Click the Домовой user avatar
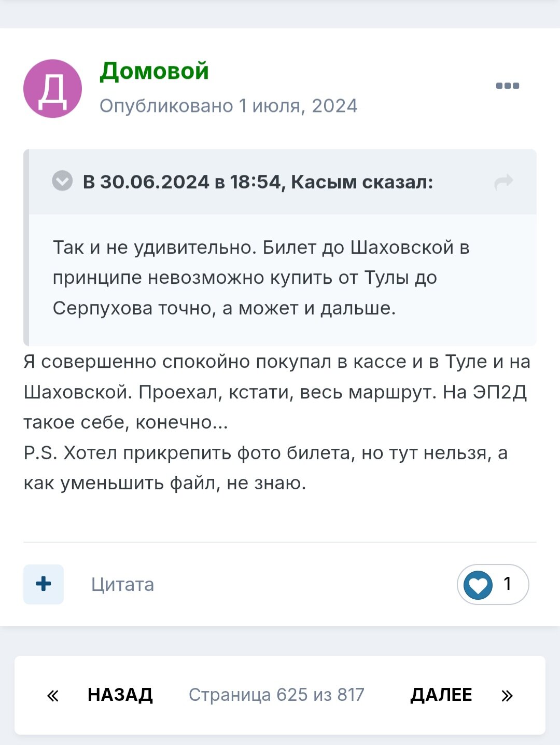The width and height of the screenshot is (560, 745). [52, 89]
